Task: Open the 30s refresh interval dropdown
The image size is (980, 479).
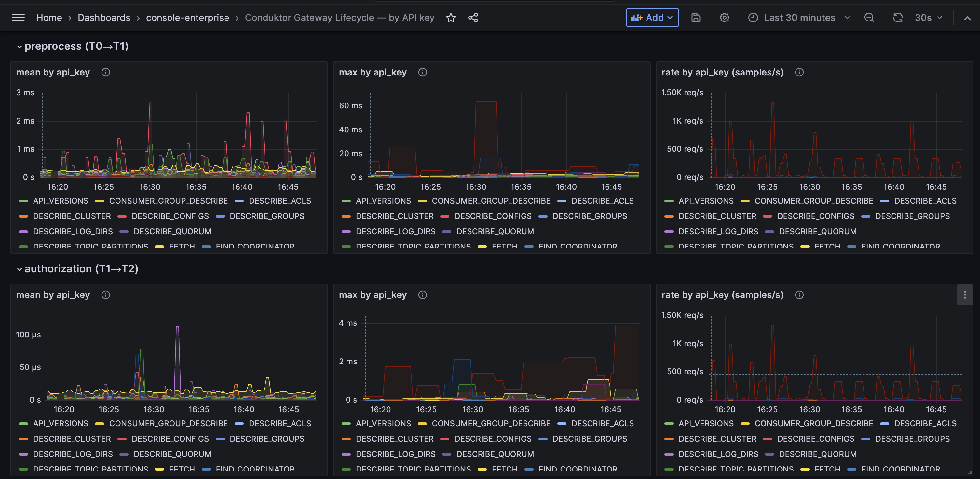Action: [929, 18]
